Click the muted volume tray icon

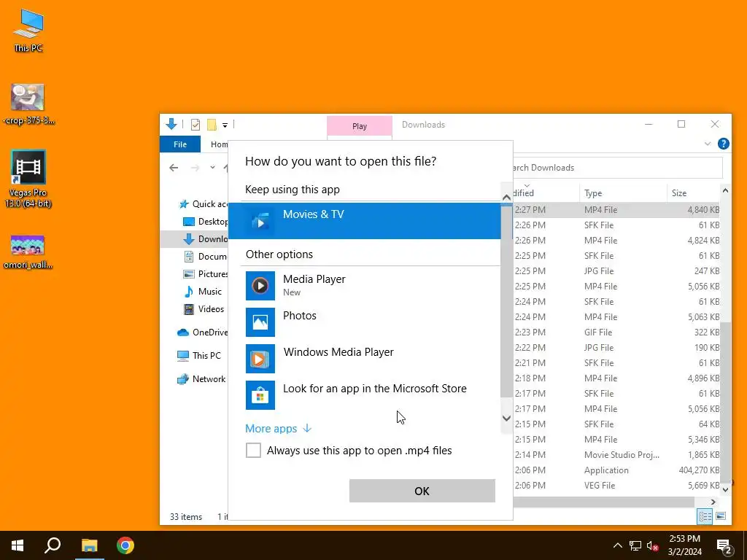653,545
